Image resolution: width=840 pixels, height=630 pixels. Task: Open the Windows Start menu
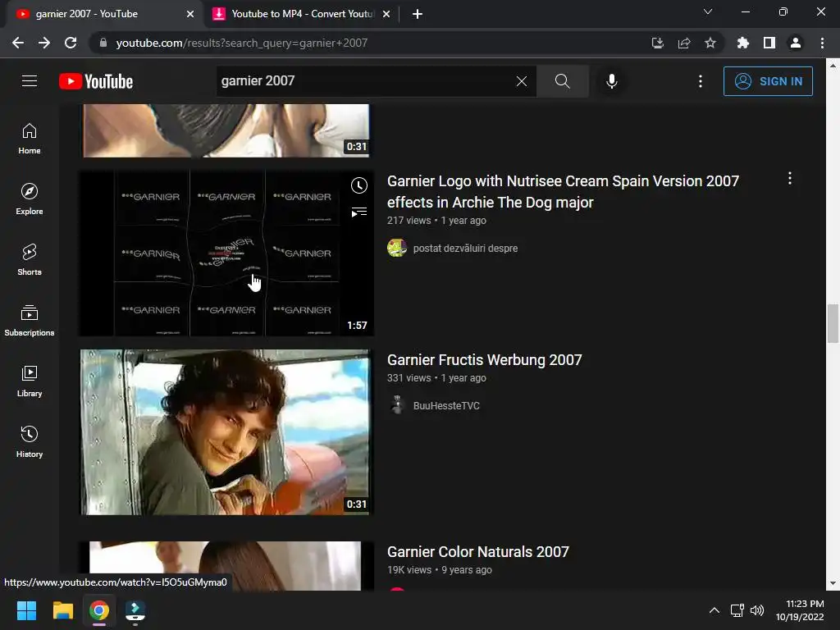26,610
